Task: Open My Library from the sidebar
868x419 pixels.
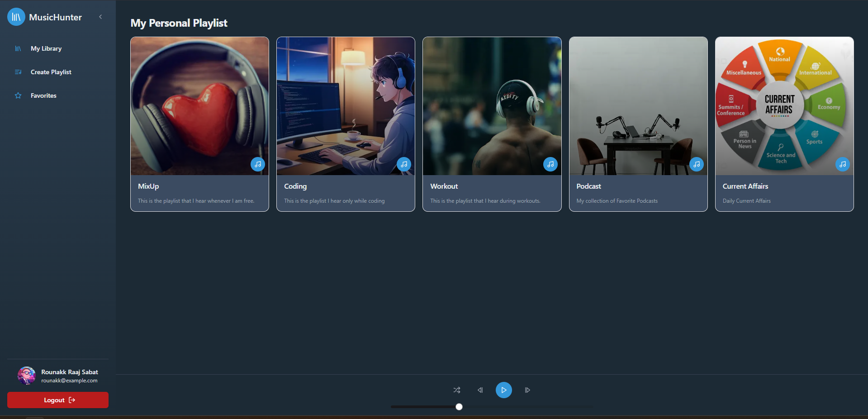Action: coord(46,48)
